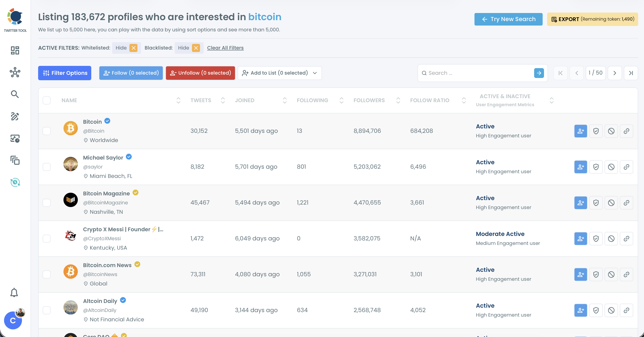Open the search magnifier icon in sidebar
This screenshot has width=644, height=337.
(x=15, y=94)
